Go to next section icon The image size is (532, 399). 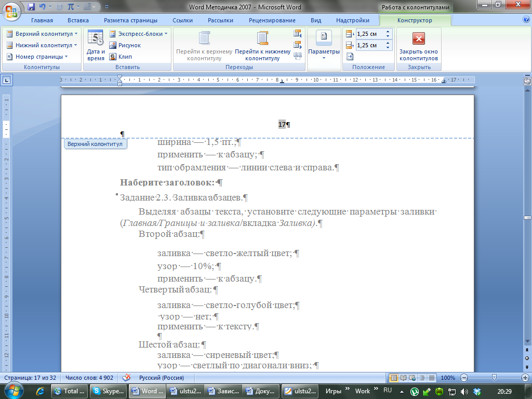point(298,45)
